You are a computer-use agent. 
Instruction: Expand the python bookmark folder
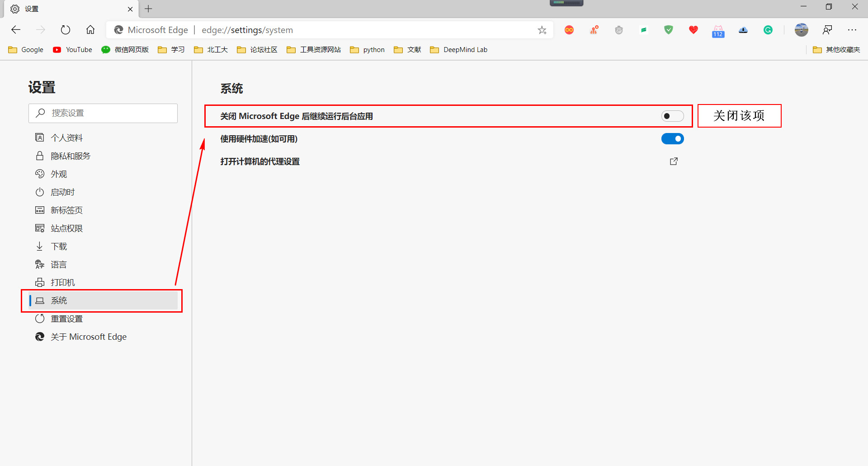point(367,50)
